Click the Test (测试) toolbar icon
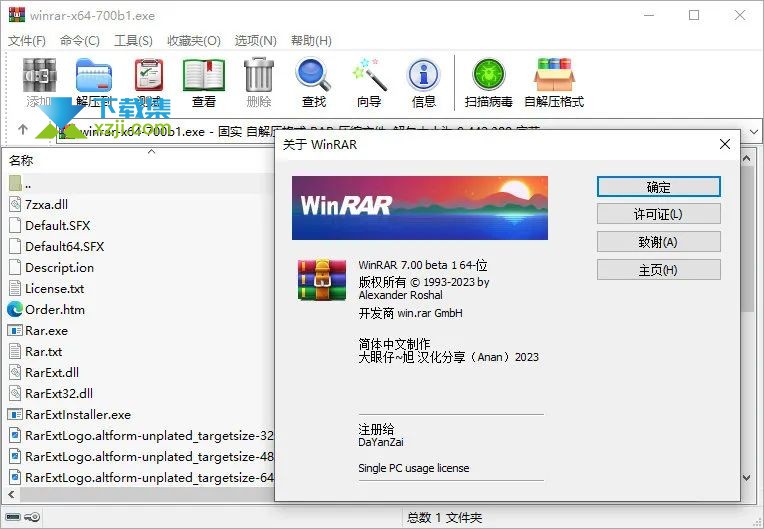This screenshot has width=764, height=529. 149,78
